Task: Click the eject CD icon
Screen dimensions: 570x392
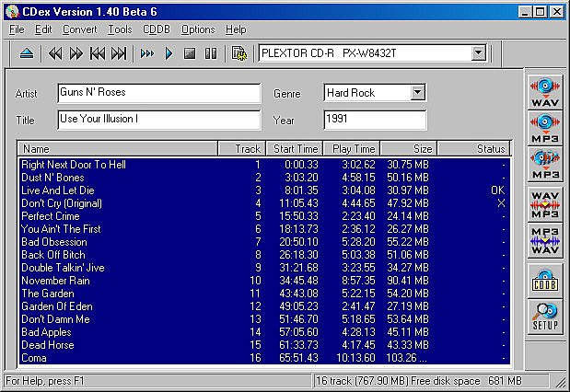Action: (27, 54)
